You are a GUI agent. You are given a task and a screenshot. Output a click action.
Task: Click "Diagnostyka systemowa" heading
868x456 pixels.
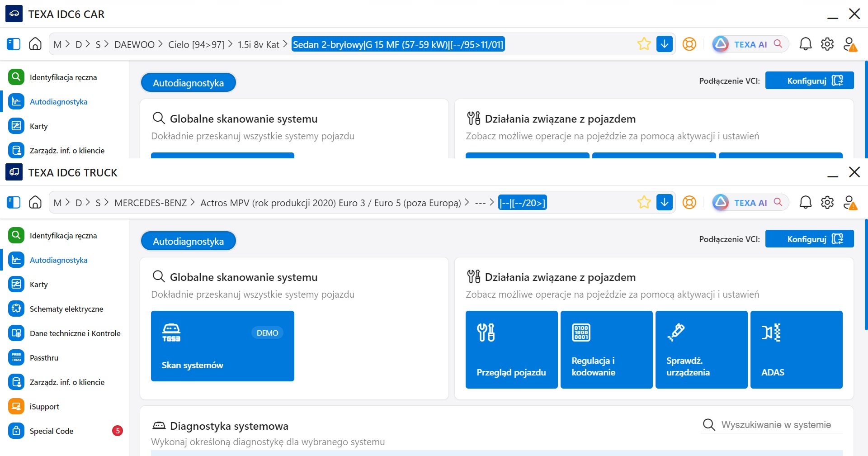point(229,426)
